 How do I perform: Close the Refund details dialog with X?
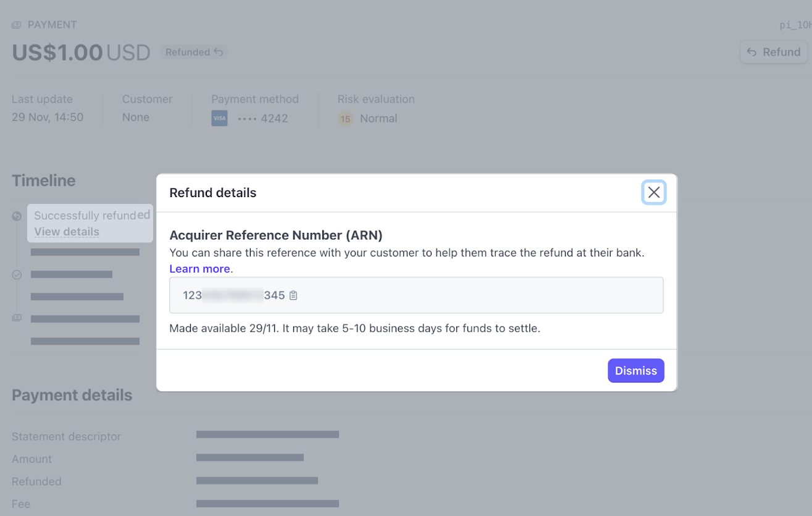tap(653, 193)
